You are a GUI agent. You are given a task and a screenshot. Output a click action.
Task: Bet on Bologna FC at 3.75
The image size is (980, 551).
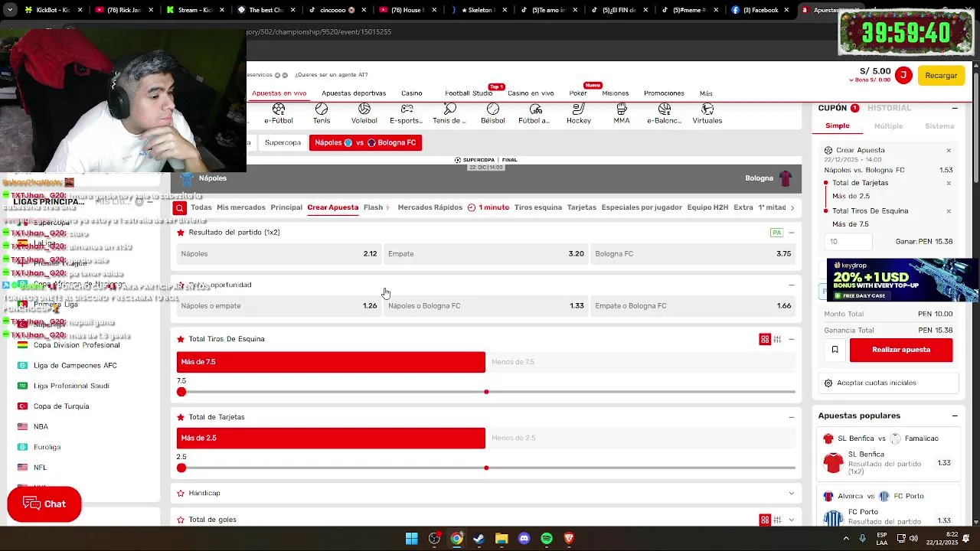coord(693,254)
